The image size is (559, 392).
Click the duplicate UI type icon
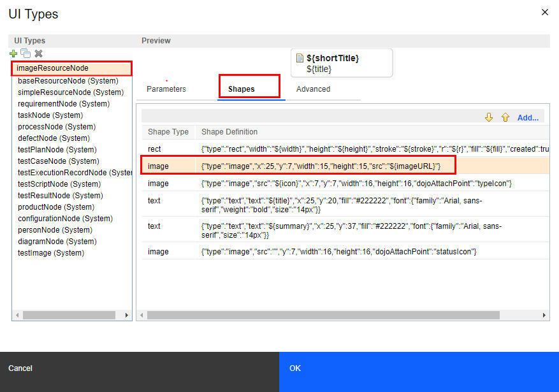pyautogui.click(x=25, y=54)
